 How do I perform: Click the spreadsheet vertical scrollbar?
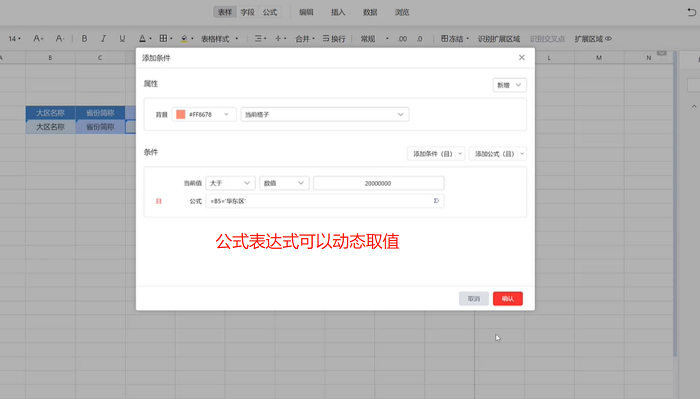pos(675,204)
